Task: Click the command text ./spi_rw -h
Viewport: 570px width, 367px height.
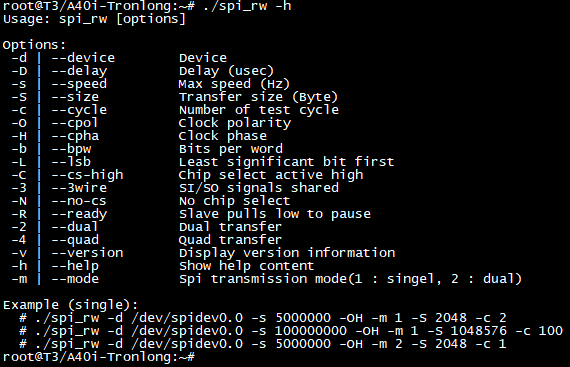Action: tap(247, 6)
